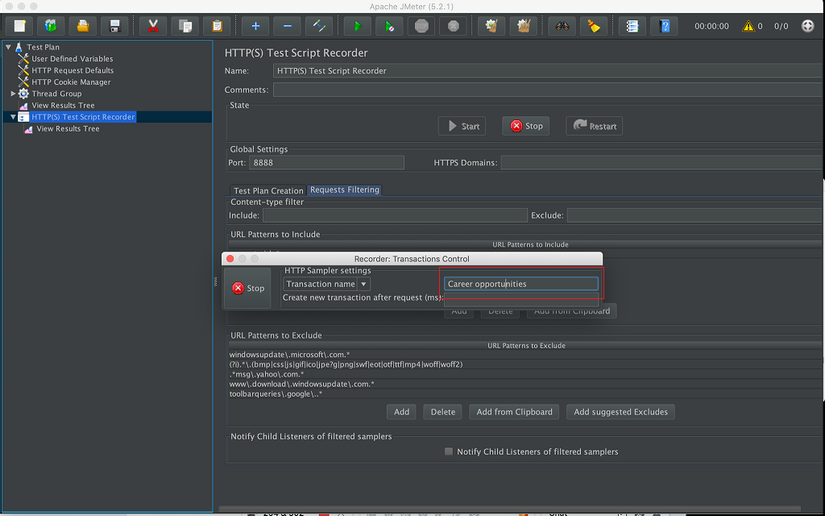This screenshot has width=825, height=516.
Task: Enable Notify Child Listeners of filtered samplers
Action: click(x=449, y=452)
